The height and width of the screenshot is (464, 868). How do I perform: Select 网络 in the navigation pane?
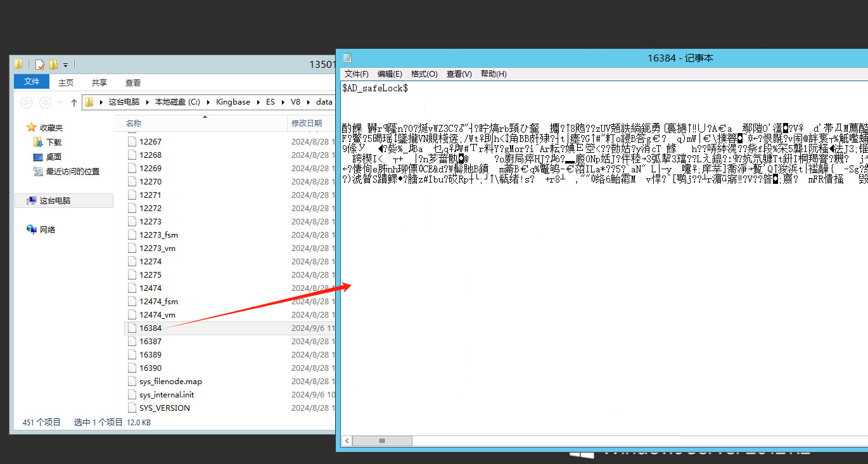click(48, 229)
